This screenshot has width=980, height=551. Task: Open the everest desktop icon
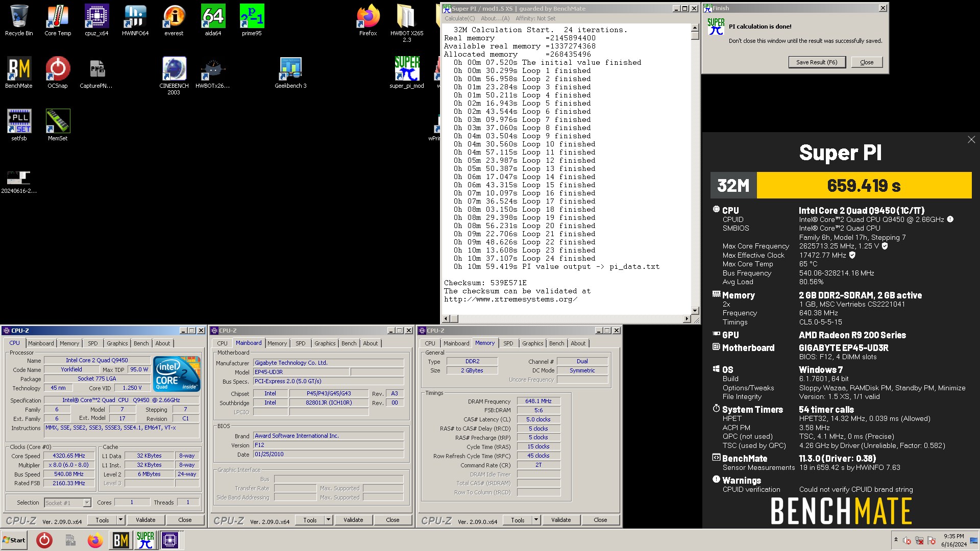point(174,20)
